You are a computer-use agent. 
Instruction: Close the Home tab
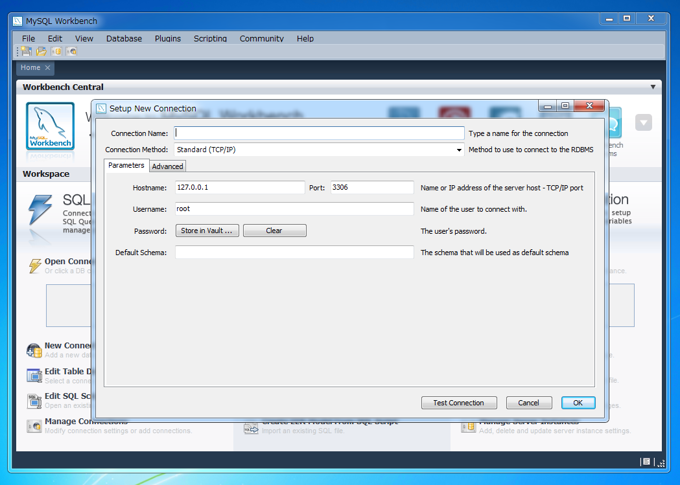point(48,68)
